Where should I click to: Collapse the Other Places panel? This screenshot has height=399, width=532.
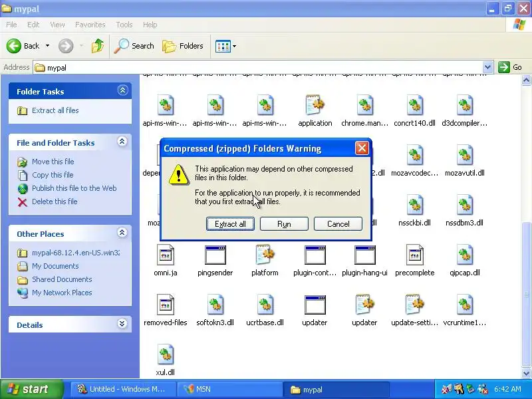pyautogui.click(x=122, y=232)
